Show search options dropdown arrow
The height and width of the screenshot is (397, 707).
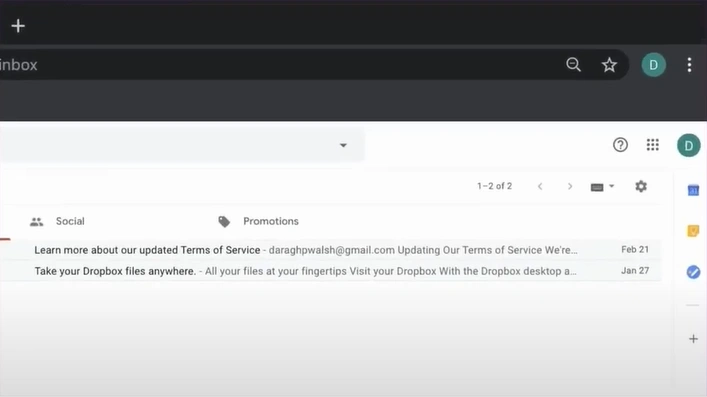(x=343, y=145)
